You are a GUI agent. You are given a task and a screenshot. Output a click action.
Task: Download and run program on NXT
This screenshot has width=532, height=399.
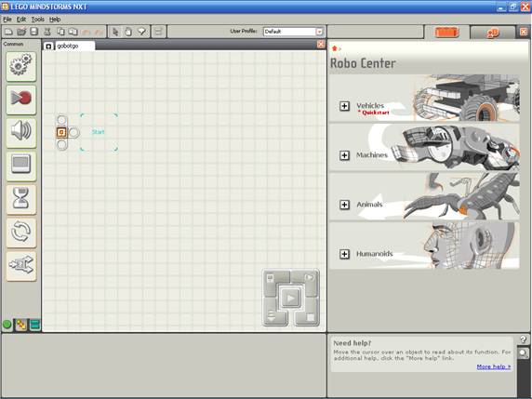tap(290, 299)
